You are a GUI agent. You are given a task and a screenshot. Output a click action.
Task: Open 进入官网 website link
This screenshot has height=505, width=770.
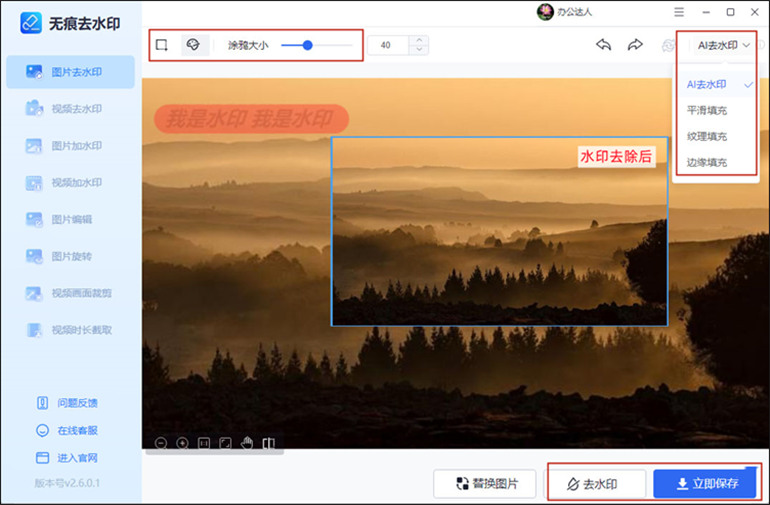point(67,458)
